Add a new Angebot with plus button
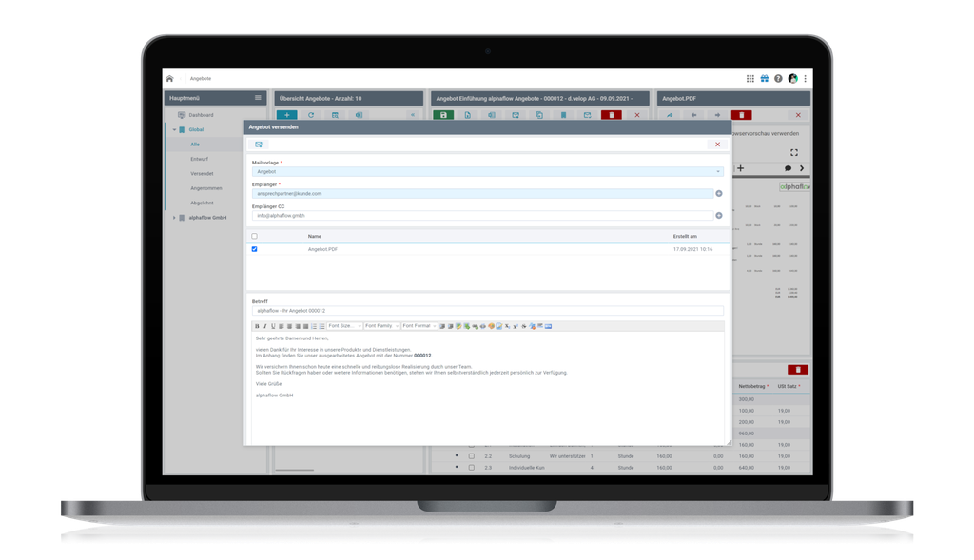974x560 pixels. coord(287,115)
